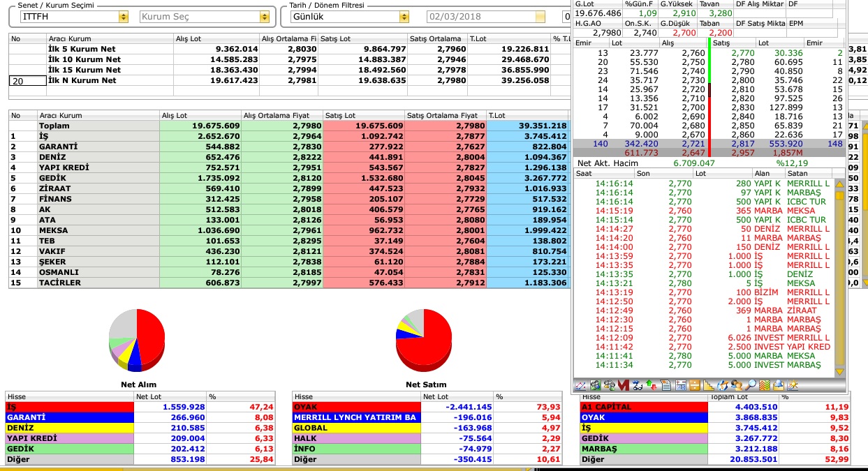Sort by Alış Ortalama Fiyat column header
Image resolution: width=868 pixels, height=471 pixels.
(x=281, y=115)
